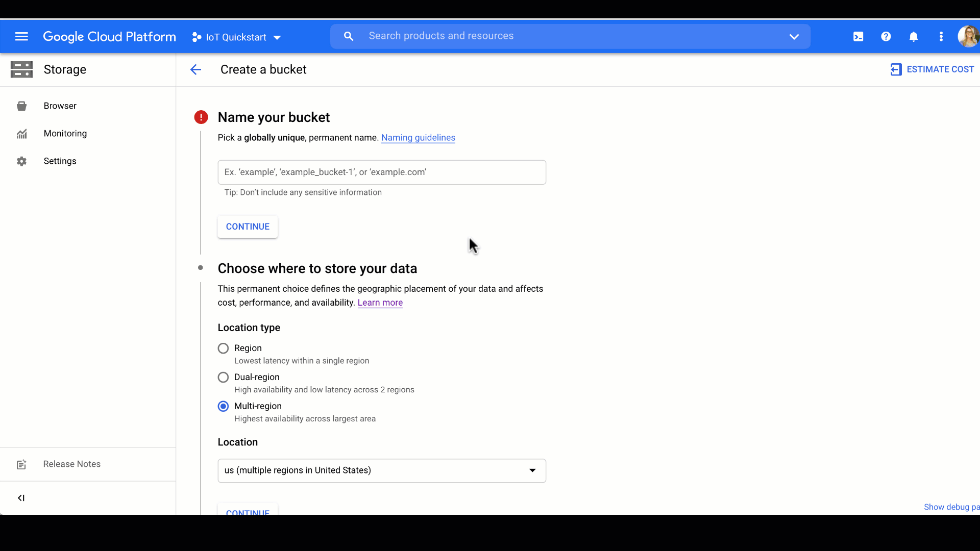This screenshot has width=980, height=551.
Task: Click the Create a bucket page title
Action: (263, 70)
